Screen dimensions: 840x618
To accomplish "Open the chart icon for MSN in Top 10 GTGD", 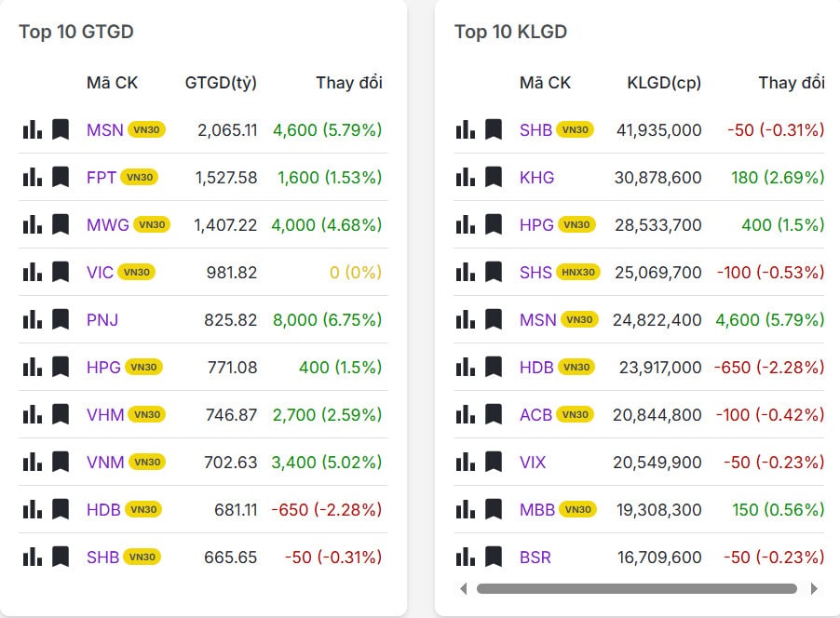I will click(x=32, y=129).
